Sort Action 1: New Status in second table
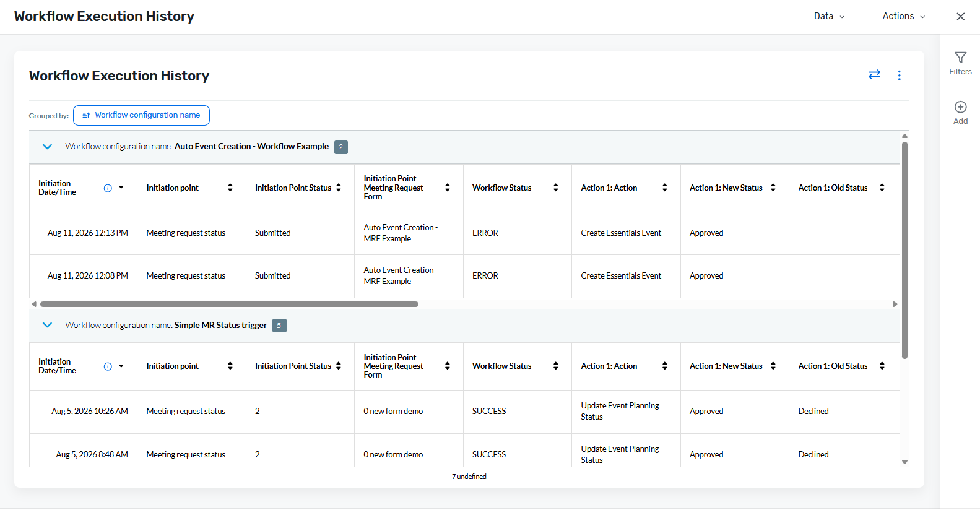Screen dimensions: 980x510 773,366
